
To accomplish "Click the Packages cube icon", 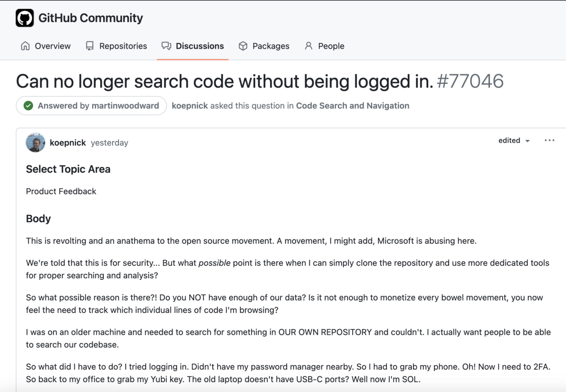I will tap(243, 46).
